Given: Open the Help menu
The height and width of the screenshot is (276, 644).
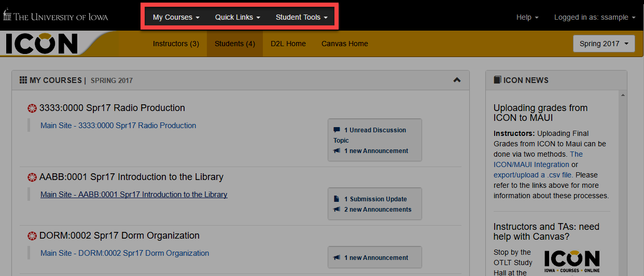Looking at the screenshot, I should [527, 17].
